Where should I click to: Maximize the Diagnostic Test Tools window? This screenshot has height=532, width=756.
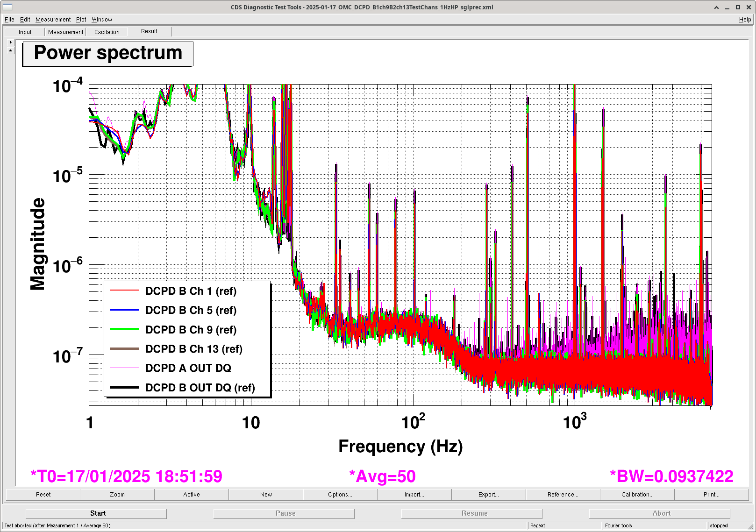point(738,7)
